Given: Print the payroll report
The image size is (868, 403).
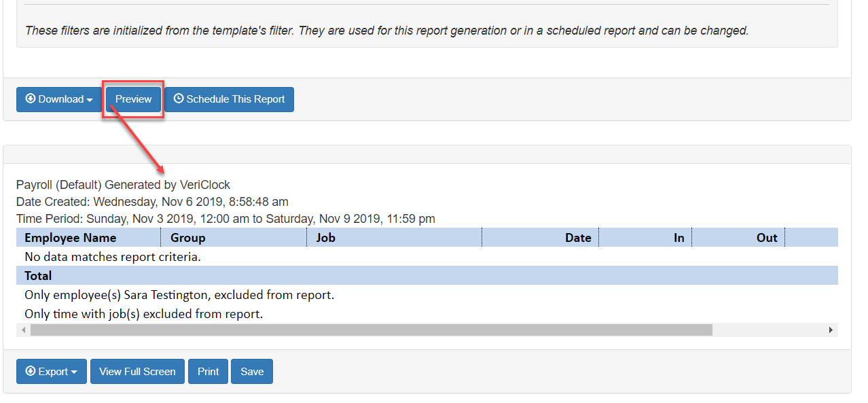Looking at the screenshot, I should point(209,372).
